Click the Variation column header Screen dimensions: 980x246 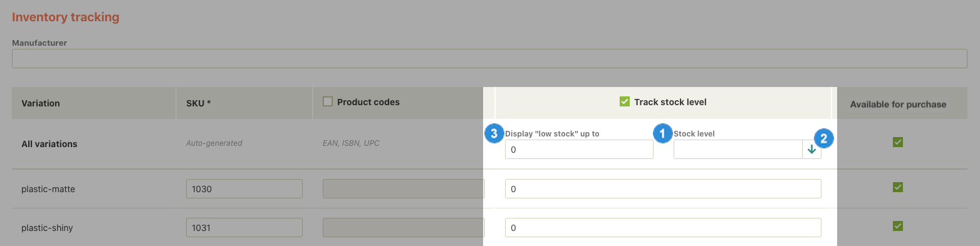(x=41, y=103)
